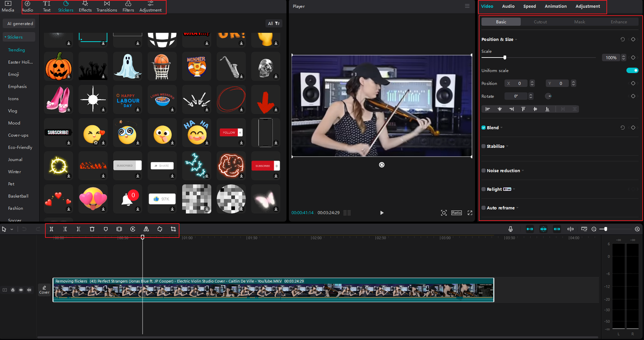
Task: Click the marker shield icon in timeline toolbar
Action: pos(106,229)
